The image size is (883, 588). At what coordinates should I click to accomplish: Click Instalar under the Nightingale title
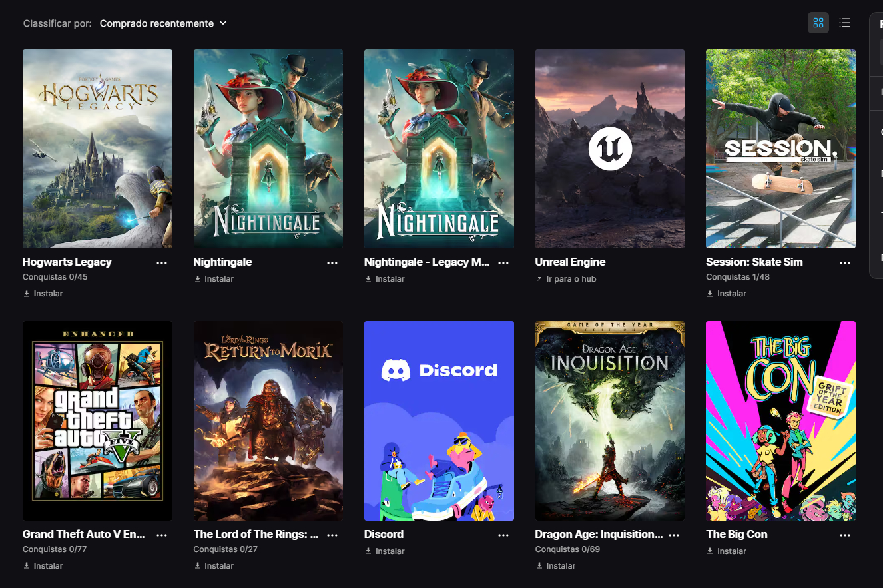(214, 279)
